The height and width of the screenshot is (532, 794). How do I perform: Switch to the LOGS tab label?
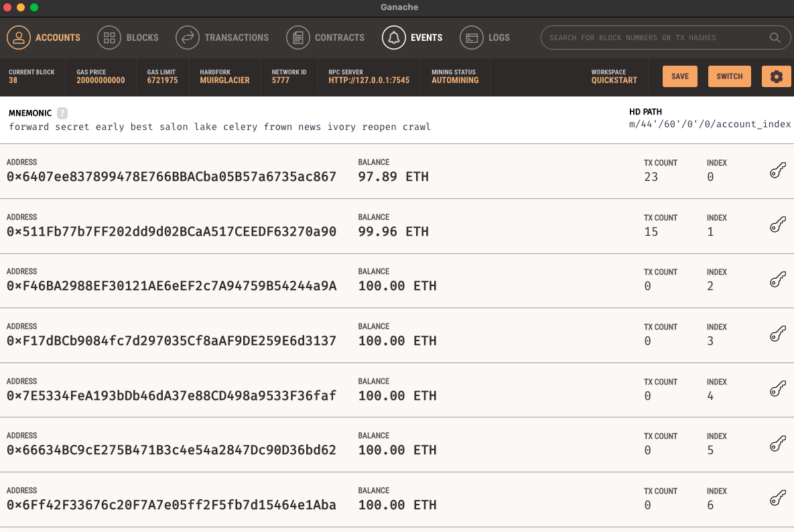click(x=499, y=38)
